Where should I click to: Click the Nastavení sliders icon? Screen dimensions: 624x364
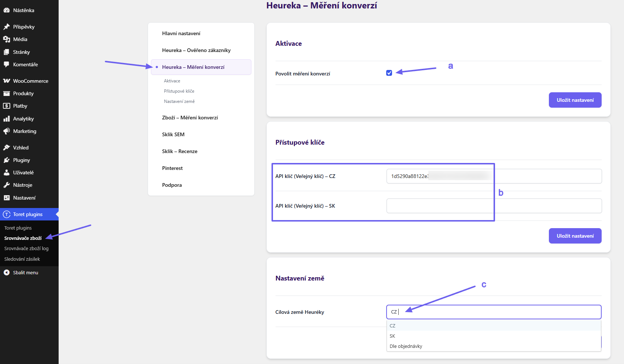[7, 198]
